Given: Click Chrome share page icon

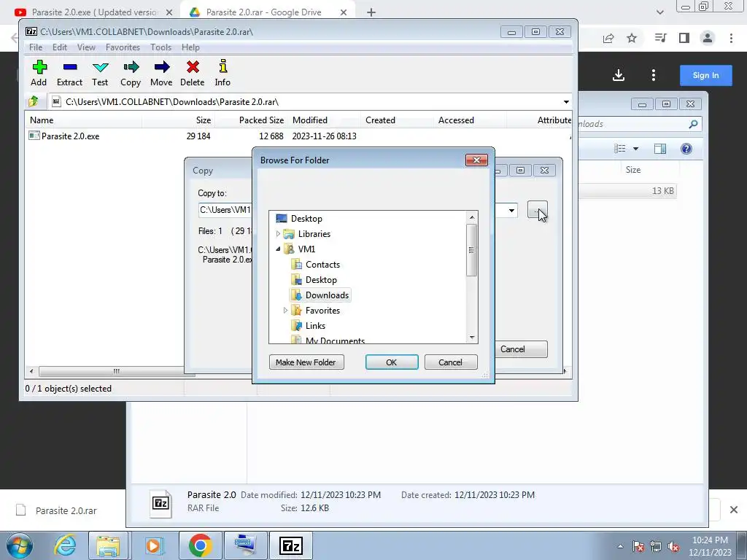Looking at the screenshot, I should click(x=608, y=38).
